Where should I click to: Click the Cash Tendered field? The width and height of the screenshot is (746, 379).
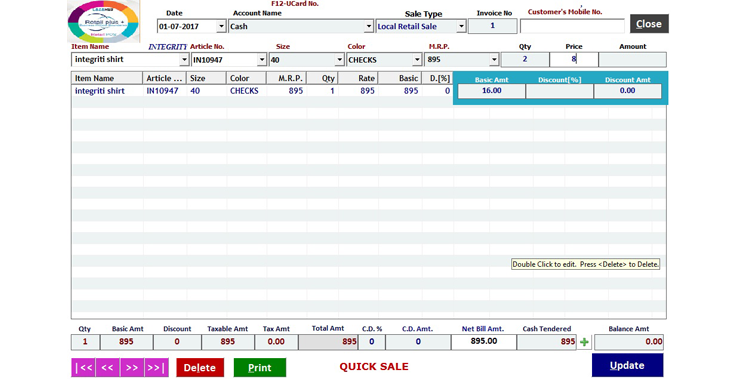tap(547, 341)
